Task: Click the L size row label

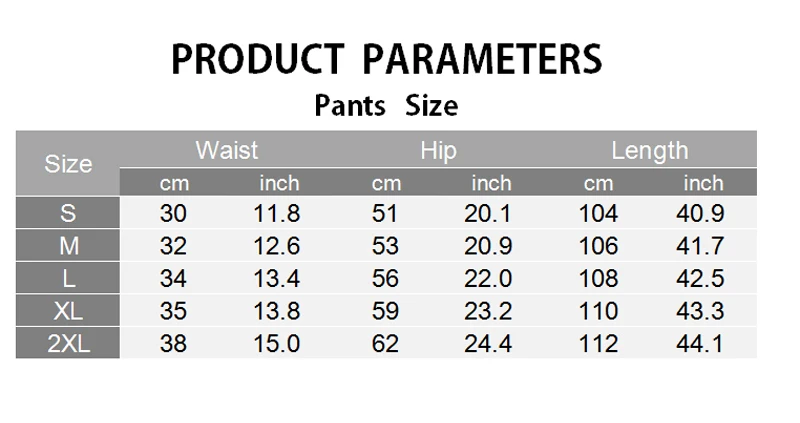Action: click(x=68, y=279)
